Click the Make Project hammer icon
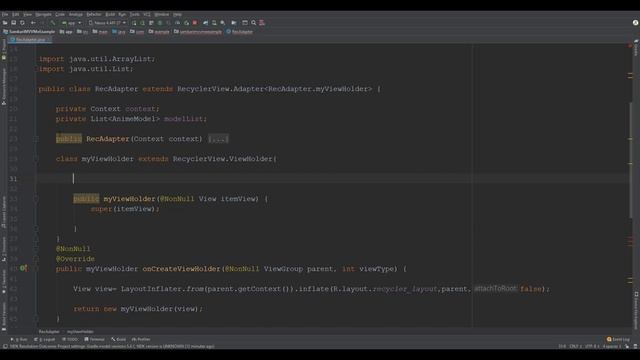Viewport: 640px width, 360px height. [x=53, y=23]
